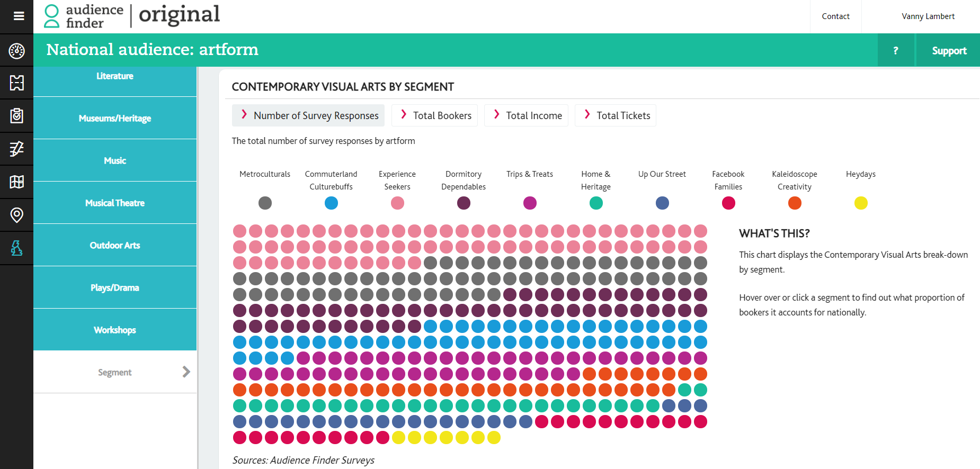Click the Metroculturals legend label

point(265,174)
